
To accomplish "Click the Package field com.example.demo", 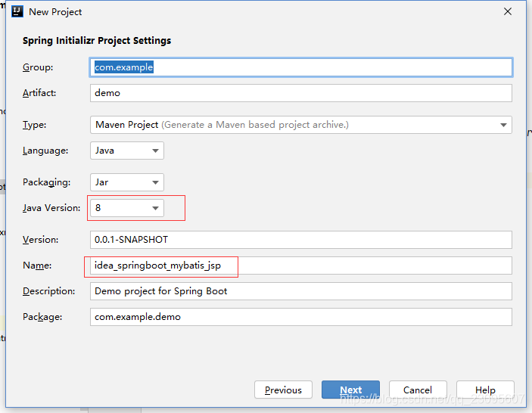I will pyautogui.click(x=301, y=317).
